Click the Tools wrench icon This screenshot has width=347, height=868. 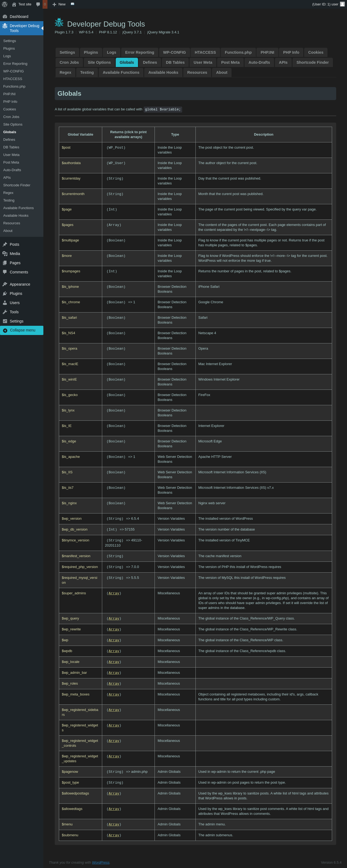click(5, 312)
